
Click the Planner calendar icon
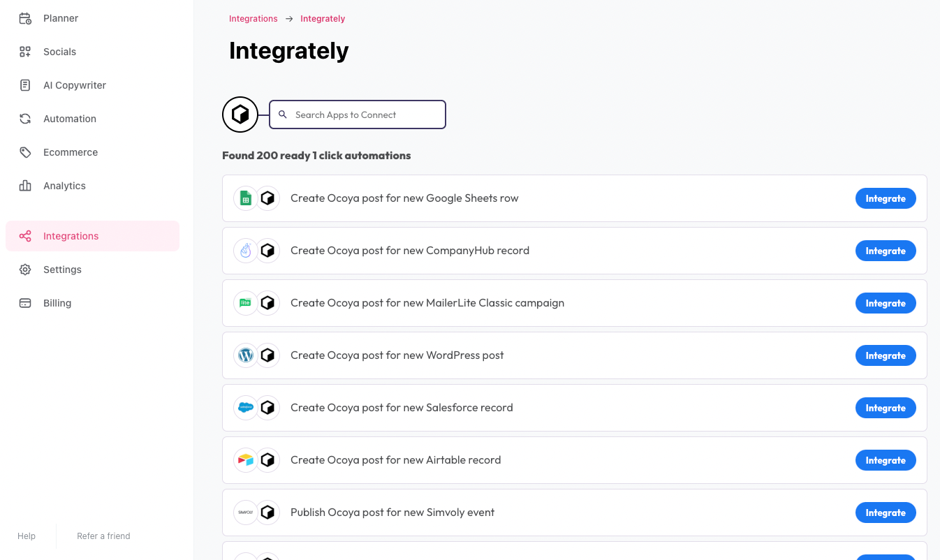[x=25, y=18]
